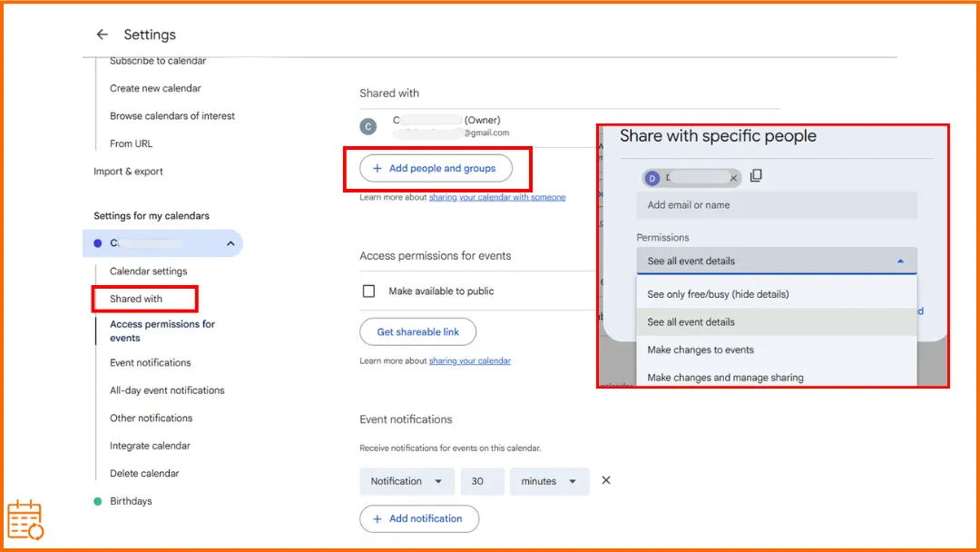Go back using the Settings arrow
Image resolution: width=980 pixels, height=552 pixels.
[102, 34]
